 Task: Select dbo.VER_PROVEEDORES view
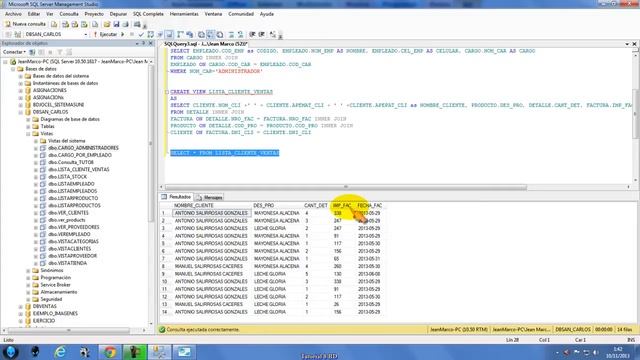pyautogui.click(x=73, y=227)
